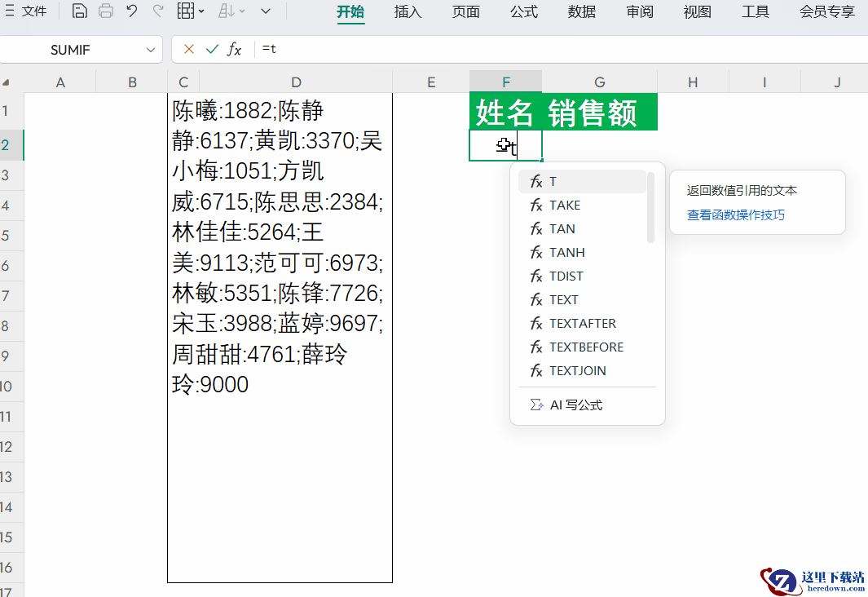
Task: Switch to the 工具 tab
Action: (x=756, y=11)
